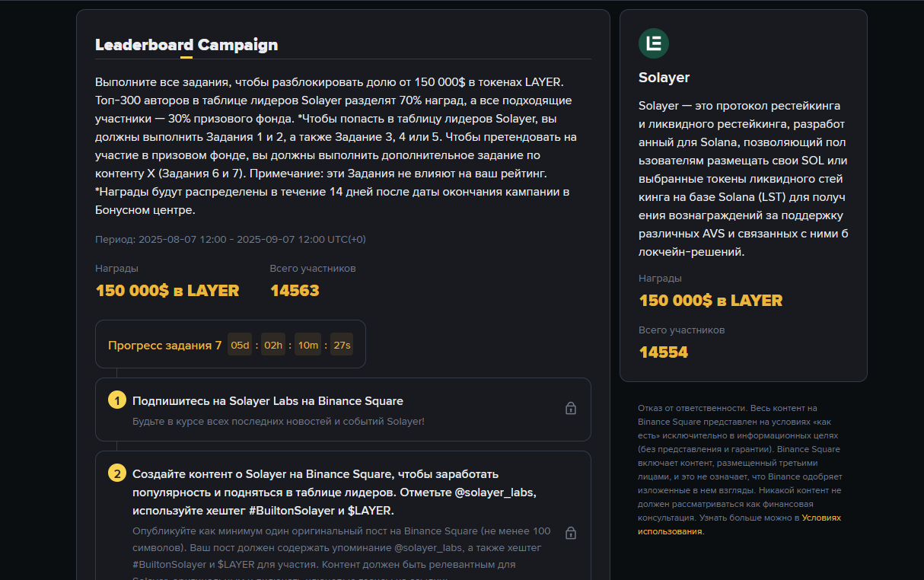
Task: Click subtitle "Будьте в курсе всех последних новостей"
Action: [279, 422]
